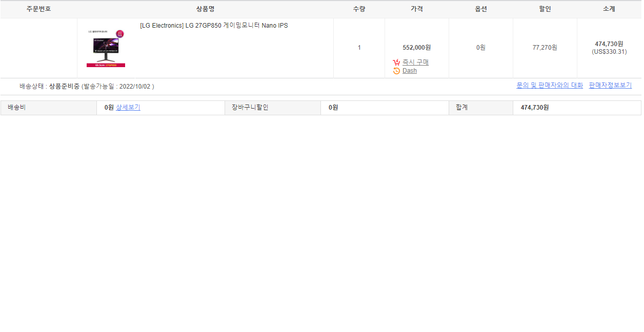
Task: Click the 옵션 column header
Action: click(481, 9)
